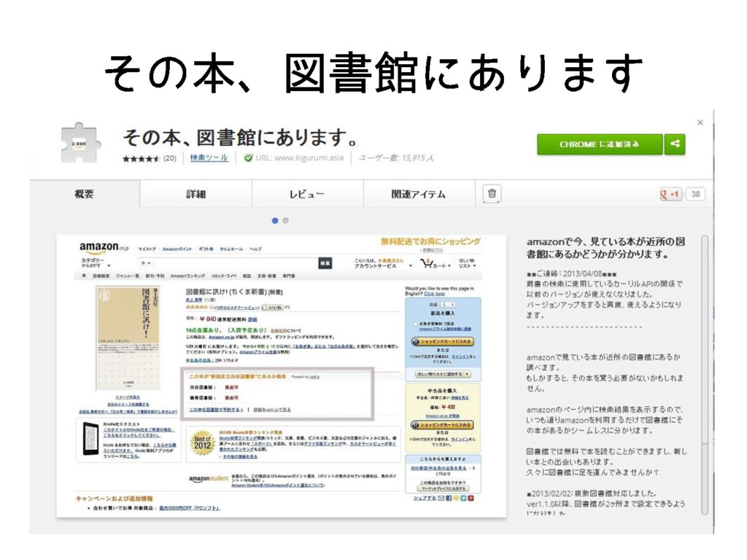This screenshot has width=747, height=560.
Task: Click the description panel scrollbar
Action: click(705, 375)
